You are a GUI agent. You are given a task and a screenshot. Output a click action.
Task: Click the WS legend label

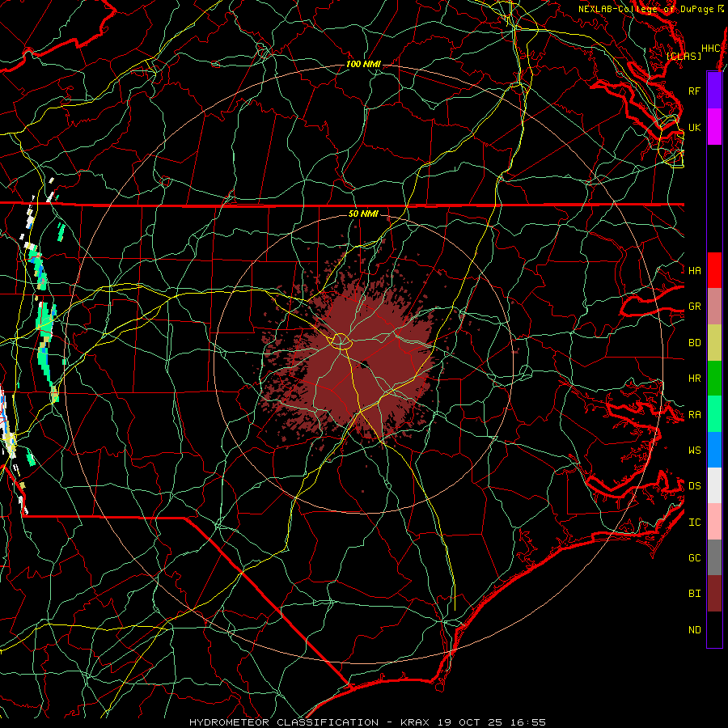click(x=694, y=450)
